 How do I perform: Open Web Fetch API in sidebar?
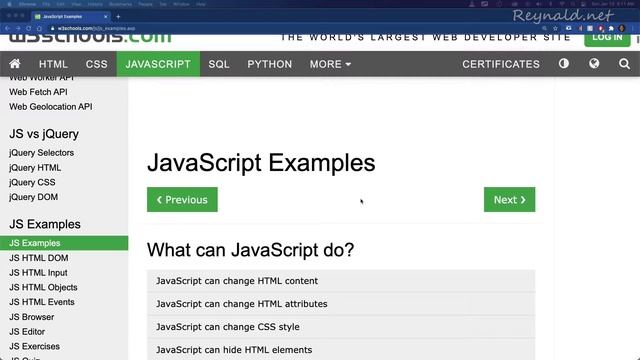(38, 92)
